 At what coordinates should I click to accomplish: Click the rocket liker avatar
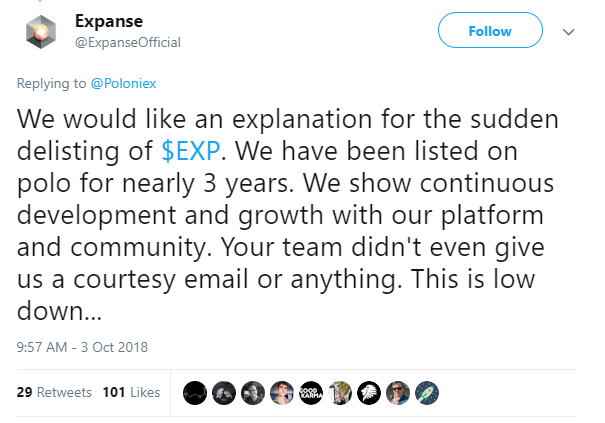[x=427, y=393]
